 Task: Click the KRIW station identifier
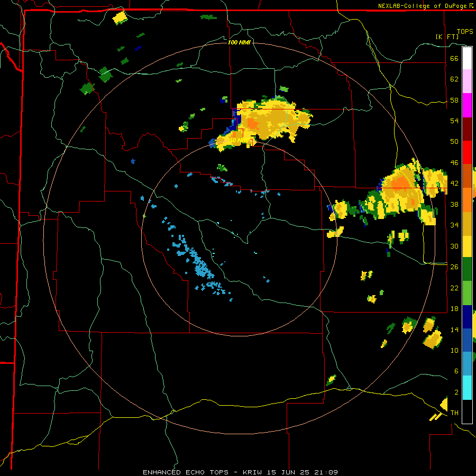point(253,472)
